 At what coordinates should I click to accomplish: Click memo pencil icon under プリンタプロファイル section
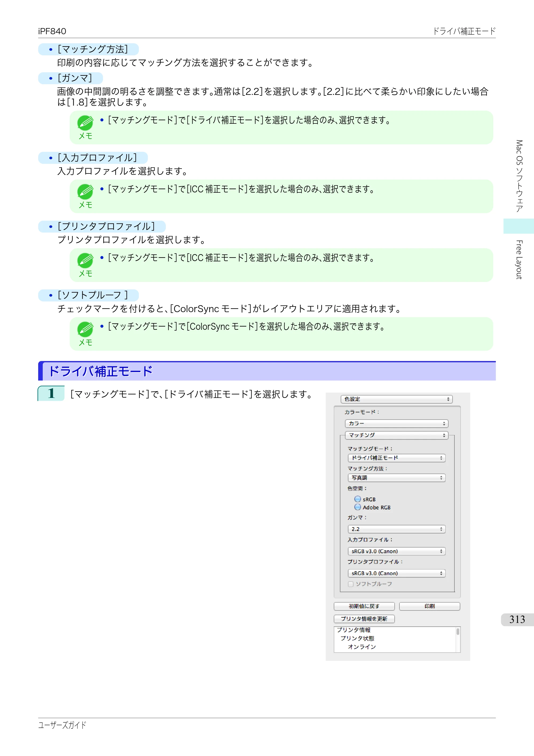point(85,261)
